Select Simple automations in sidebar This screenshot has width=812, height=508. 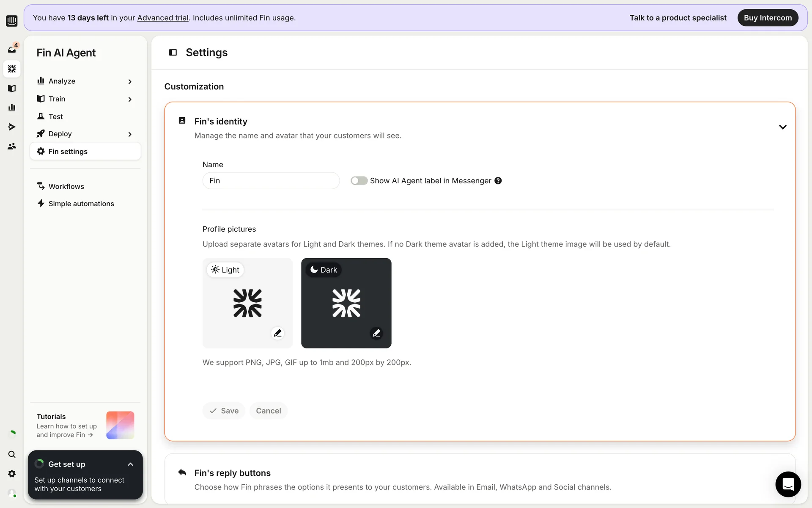tap(81, 204)
